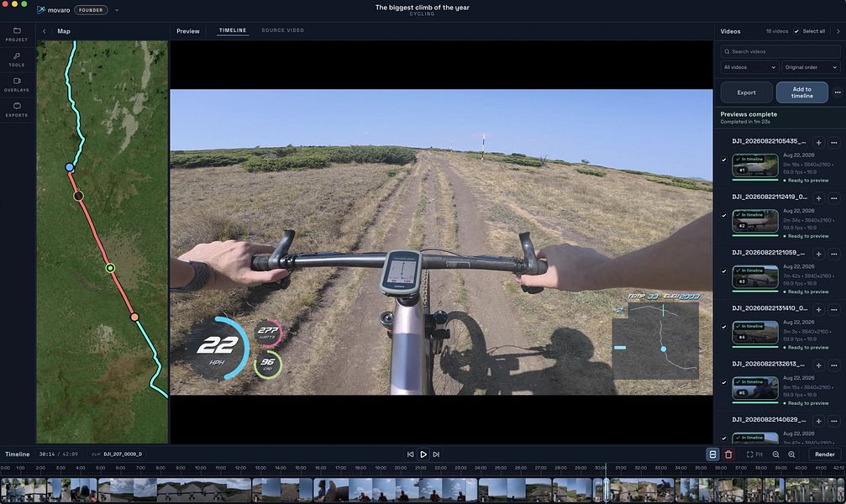Delete the selected clip with trash icon
Screen dimensions: 846x504
tap(728, 454)
